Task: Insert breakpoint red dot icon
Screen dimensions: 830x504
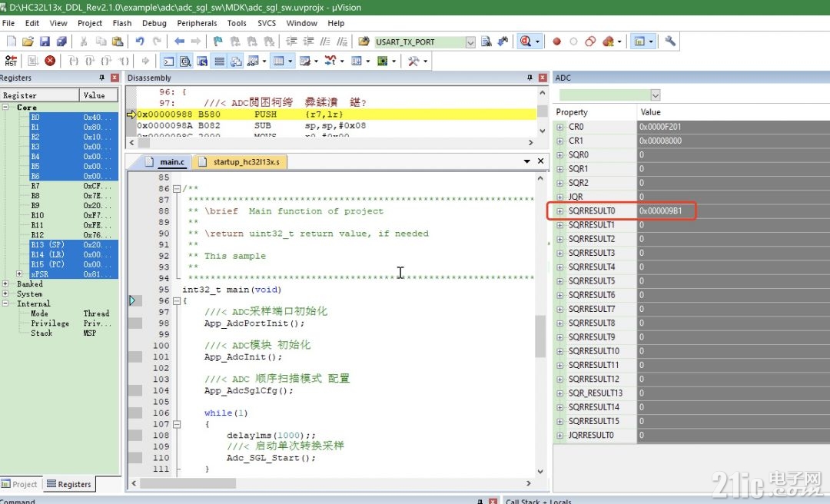Action: pyautogui.click(x=557, y=41)
